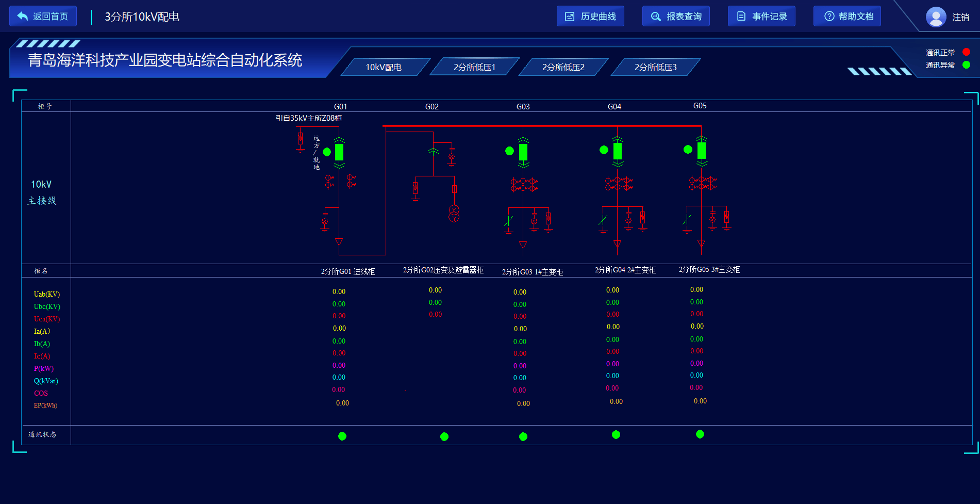Viewport: 980px width, 504px height.
Task: Click the G02 communication status dot
Action: coord(444,436)
